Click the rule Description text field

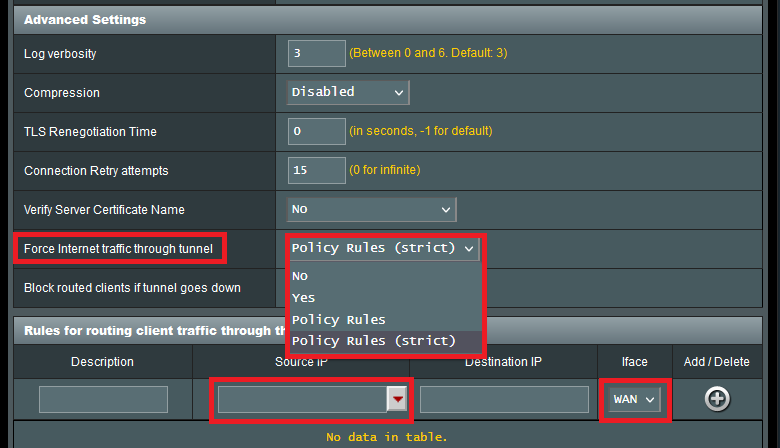pos(103,400)
